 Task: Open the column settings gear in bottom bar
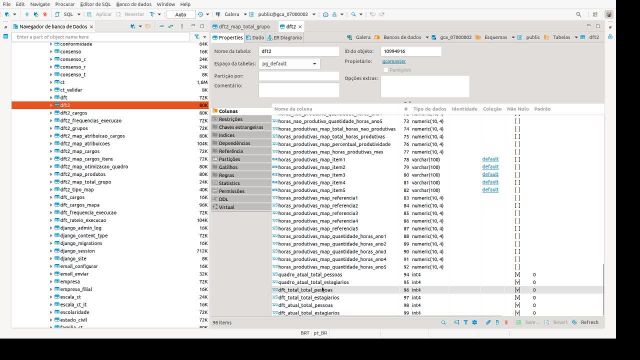475,322
